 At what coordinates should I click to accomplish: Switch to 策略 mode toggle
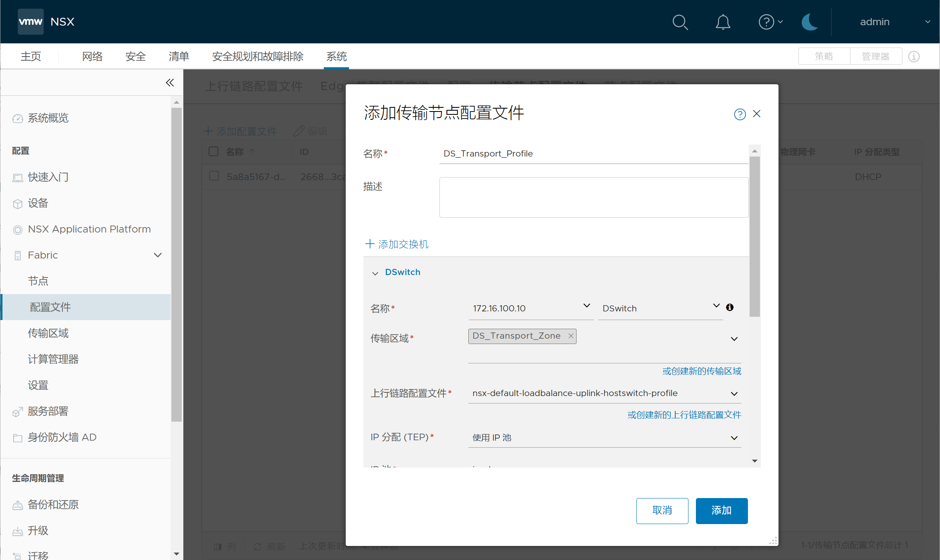tap(824, 57)
